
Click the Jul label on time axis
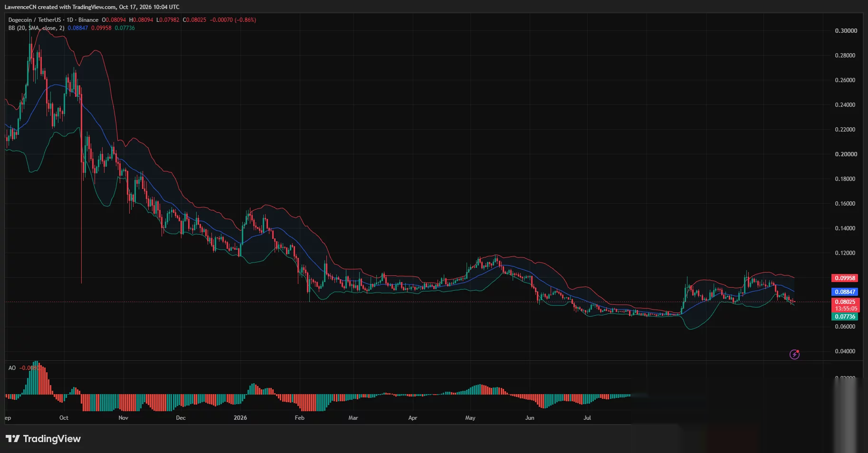click(x=587, y=418)
